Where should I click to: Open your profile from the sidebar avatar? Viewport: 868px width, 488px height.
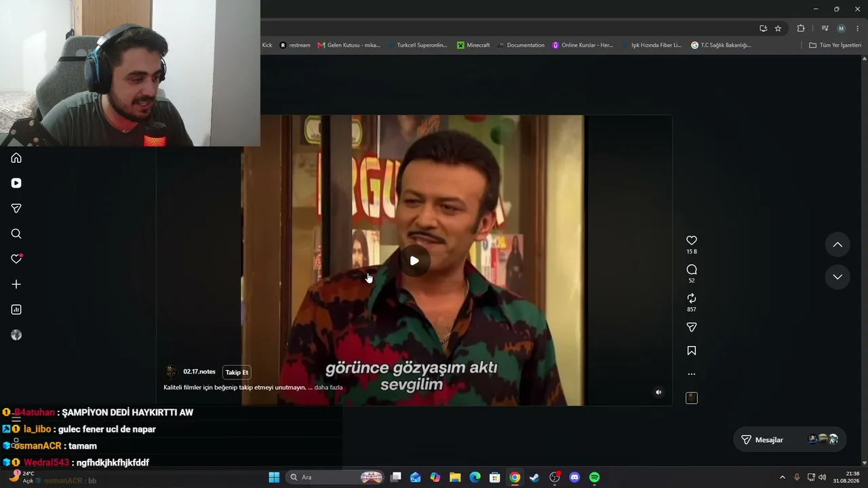click(16, 335)
